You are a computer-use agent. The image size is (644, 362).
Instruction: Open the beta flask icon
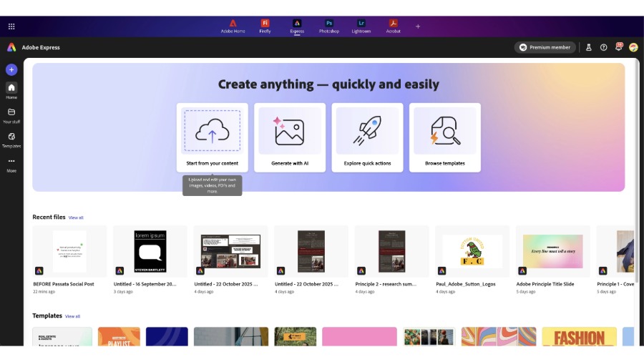pos(589,47)
